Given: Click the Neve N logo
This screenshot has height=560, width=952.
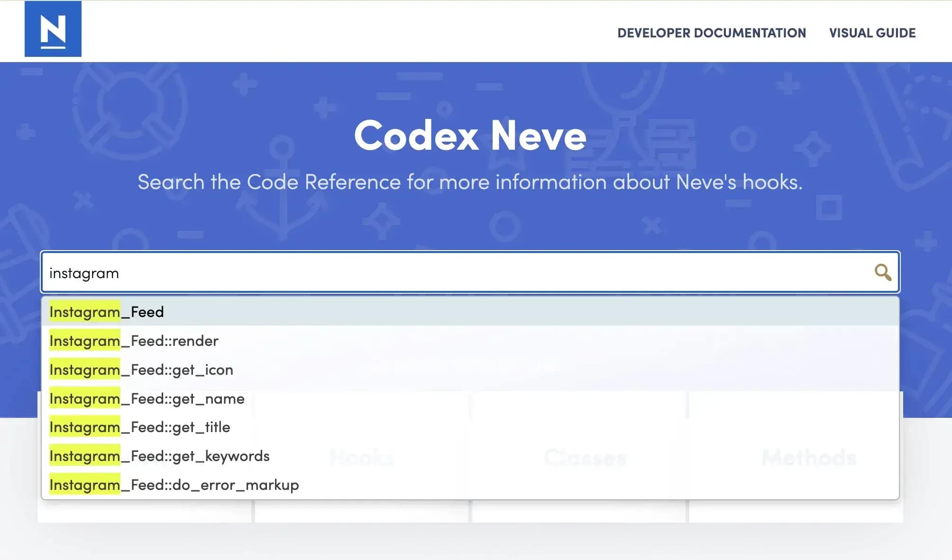Looking at the screenshot, I should click(53, 29).
